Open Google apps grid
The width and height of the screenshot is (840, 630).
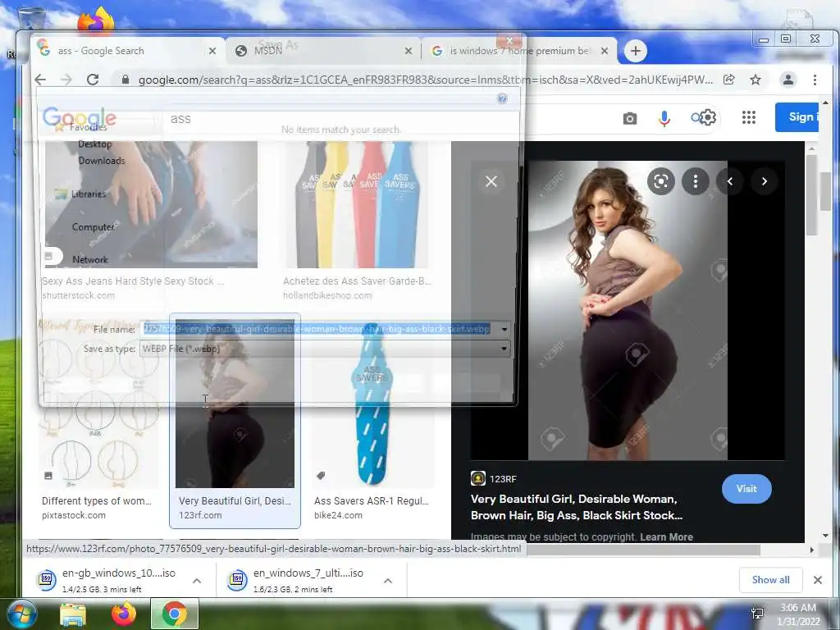click(749, 117)
